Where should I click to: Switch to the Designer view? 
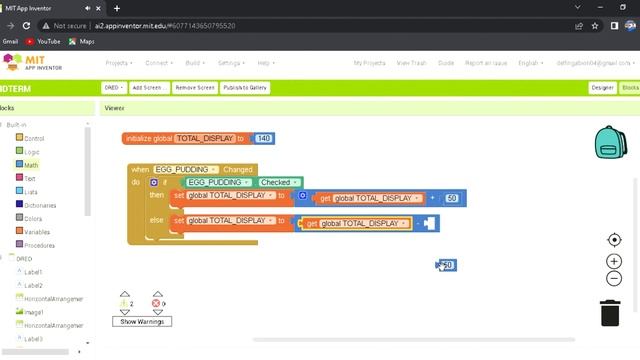click(602, 88)
